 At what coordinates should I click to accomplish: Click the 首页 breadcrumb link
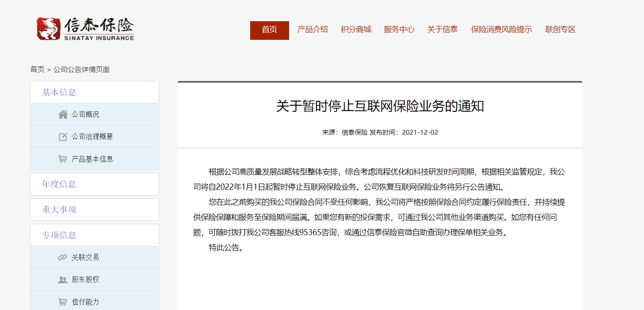click(x=37, y=69)
